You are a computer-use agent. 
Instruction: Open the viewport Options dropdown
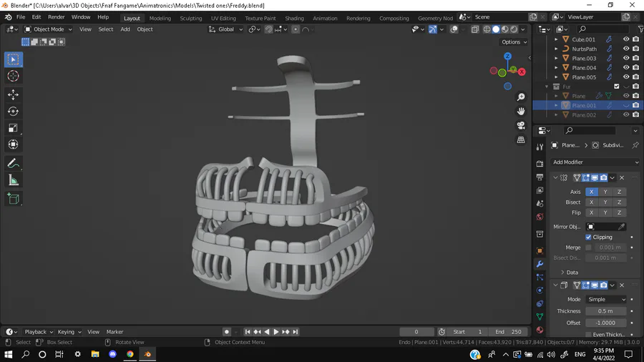[x=514, y=42]
